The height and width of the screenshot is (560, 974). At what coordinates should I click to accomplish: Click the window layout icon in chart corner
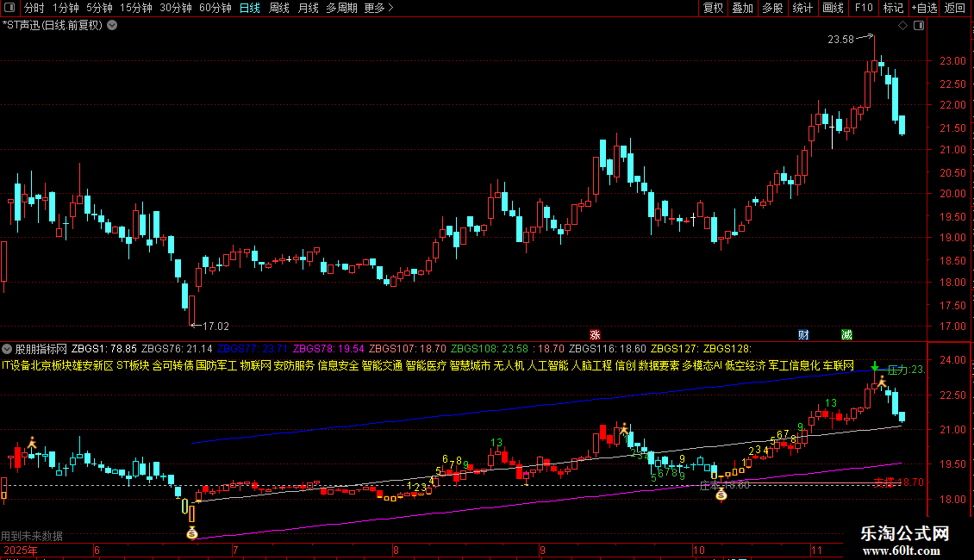(x=919, y=26)
